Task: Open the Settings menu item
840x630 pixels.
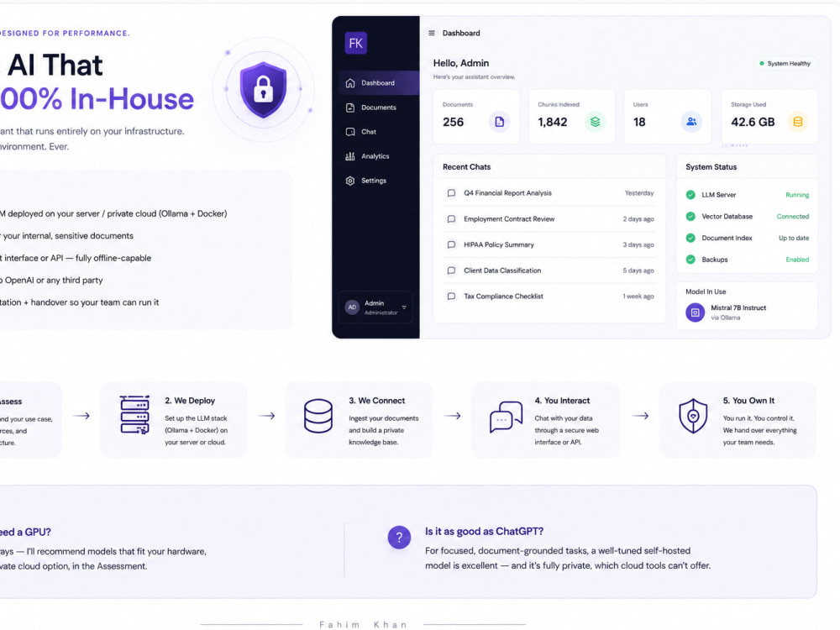Action: click(379, 181)
